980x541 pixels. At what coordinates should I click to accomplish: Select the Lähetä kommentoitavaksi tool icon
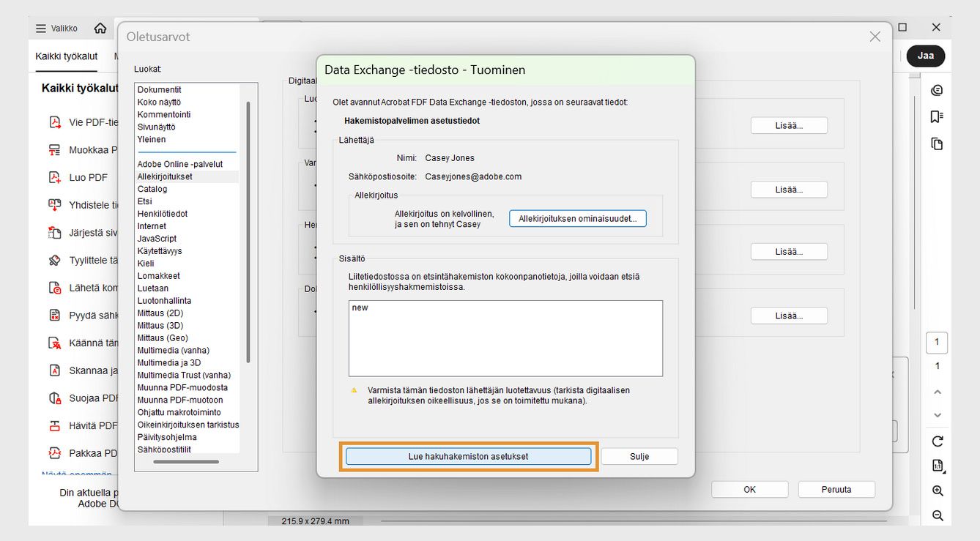click(54, 288)
